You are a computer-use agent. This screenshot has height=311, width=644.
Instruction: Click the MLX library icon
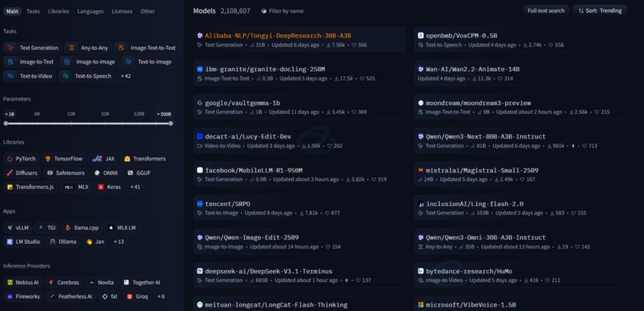tap(69, 187)
